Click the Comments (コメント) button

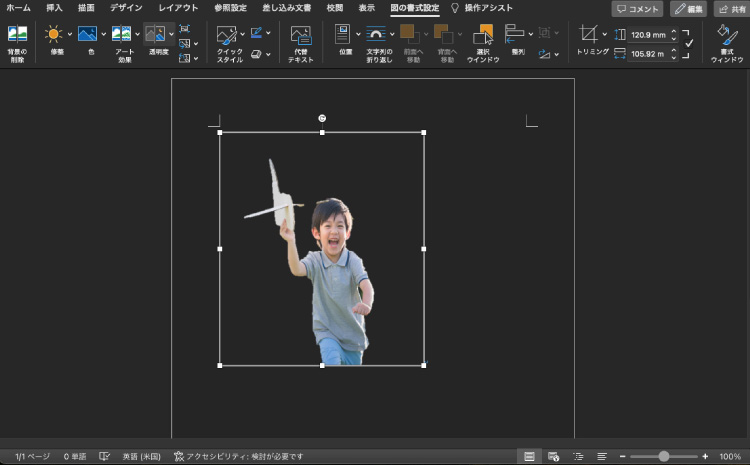click(x=637, y=9)
